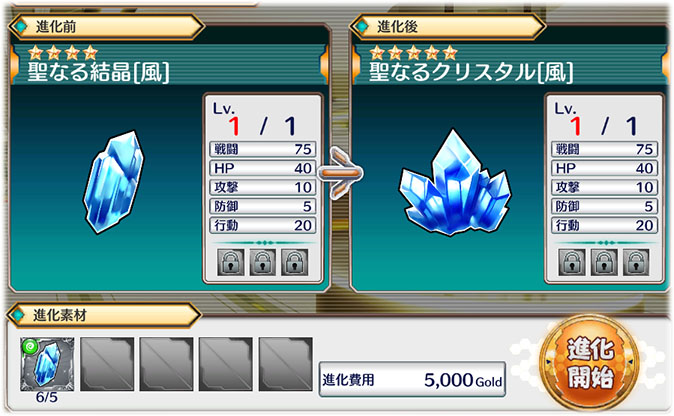Select the 進化後 header tab

447,27
